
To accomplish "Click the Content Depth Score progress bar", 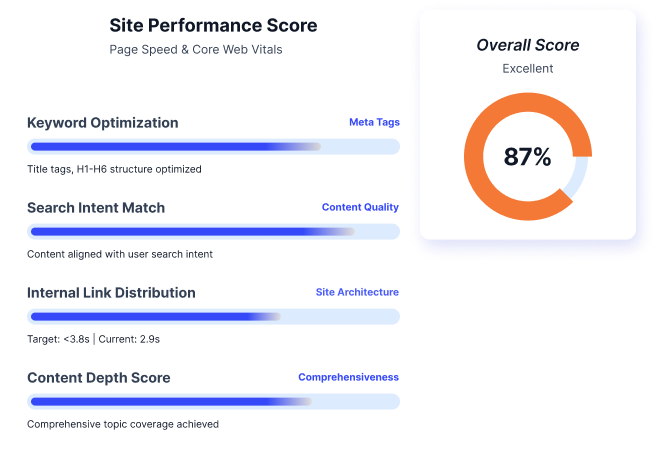I will click(213, 402).
